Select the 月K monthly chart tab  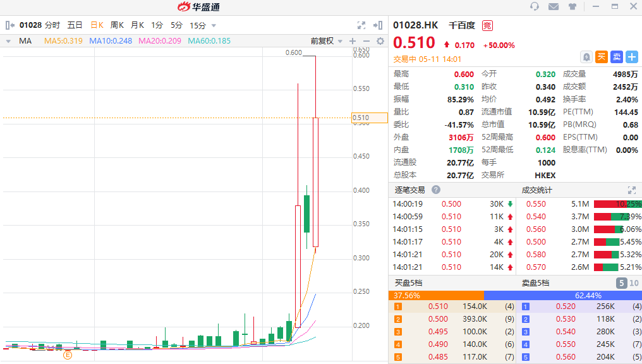[138, 25]
